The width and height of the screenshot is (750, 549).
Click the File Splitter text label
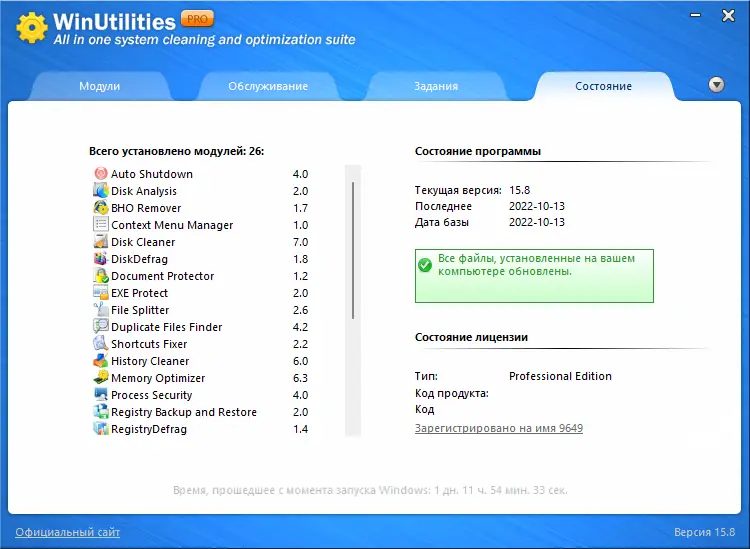[140, 310]
